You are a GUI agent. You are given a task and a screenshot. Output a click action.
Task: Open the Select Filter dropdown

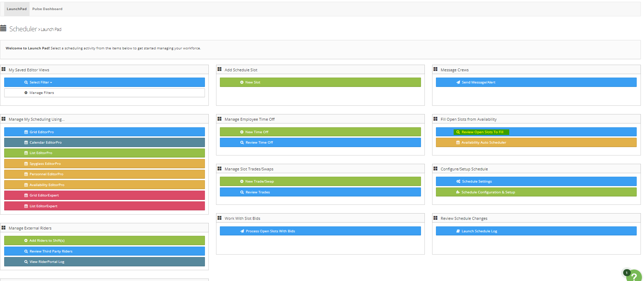(104, 82)
